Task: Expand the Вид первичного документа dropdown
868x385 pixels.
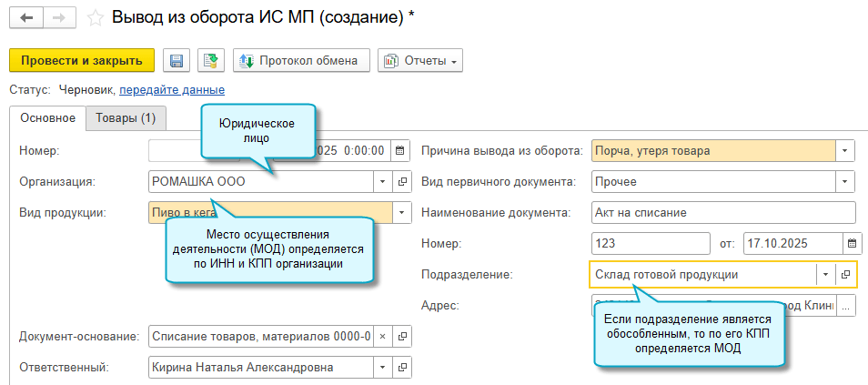Action: [845, 181]
